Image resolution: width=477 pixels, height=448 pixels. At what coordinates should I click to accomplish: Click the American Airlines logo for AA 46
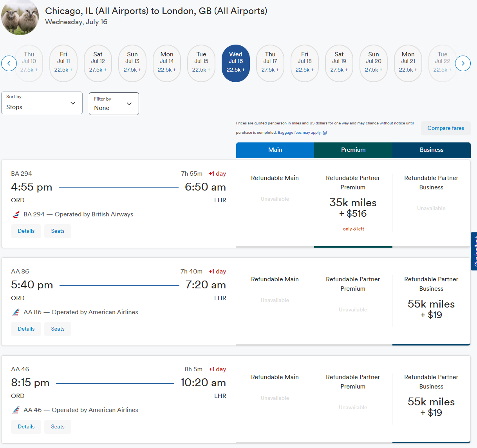pos(16,410)
